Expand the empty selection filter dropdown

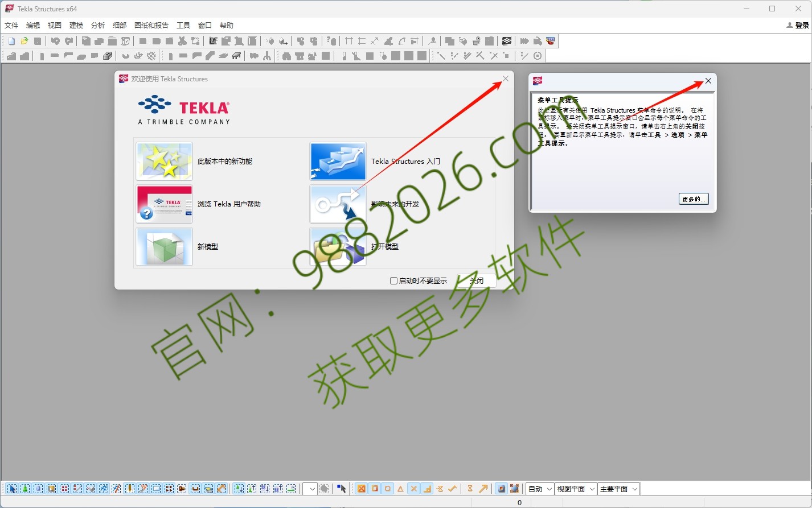coord(310,489)
